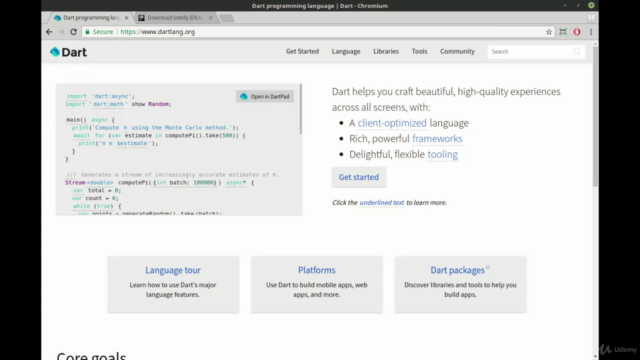Screen dimensions: 640x360
Task: Reload the page with the refresh icon
Action: point(73,32)
